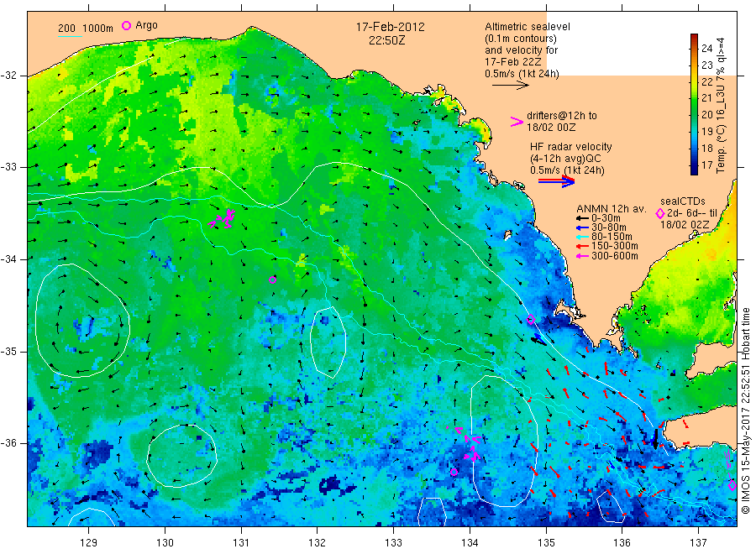Screen dimensions: 756x554
Task: Select the red 150-300m ANMN arrow
Action: 582,246
